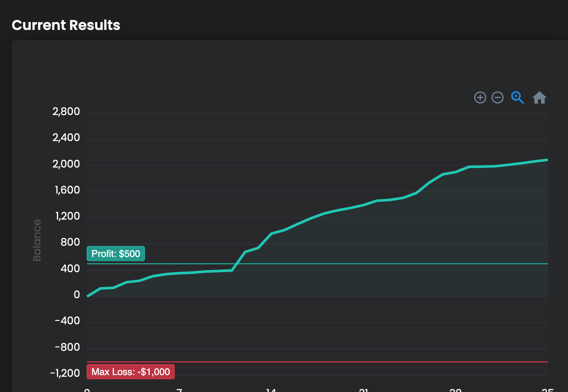Click the zoom out minus icon
This screenshot has width=568, height=392.
coord(497,98)
